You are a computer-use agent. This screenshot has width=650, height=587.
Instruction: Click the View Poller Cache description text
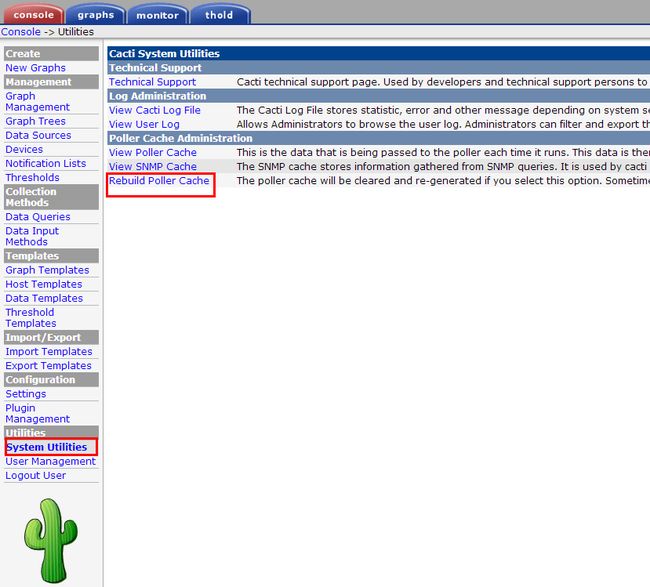pos(443,153)
